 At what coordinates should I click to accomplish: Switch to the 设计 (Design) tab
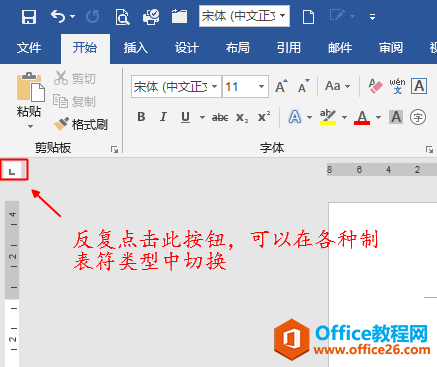[x=187, y=48]
